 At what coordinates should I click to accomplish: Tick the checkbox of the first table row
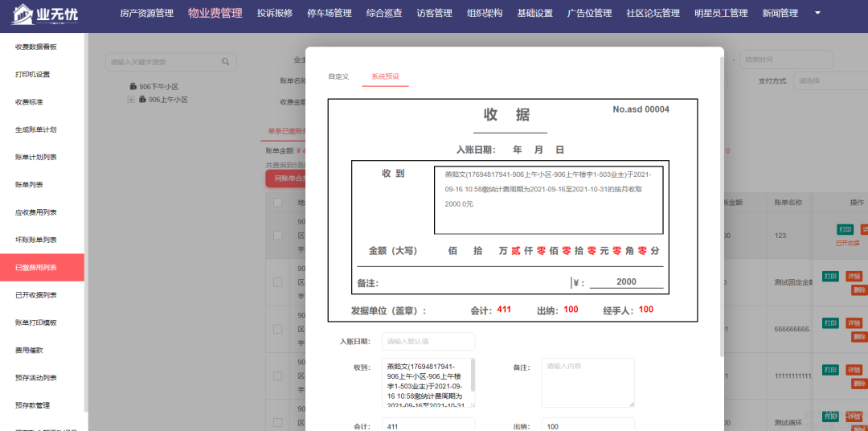[278, 236]
